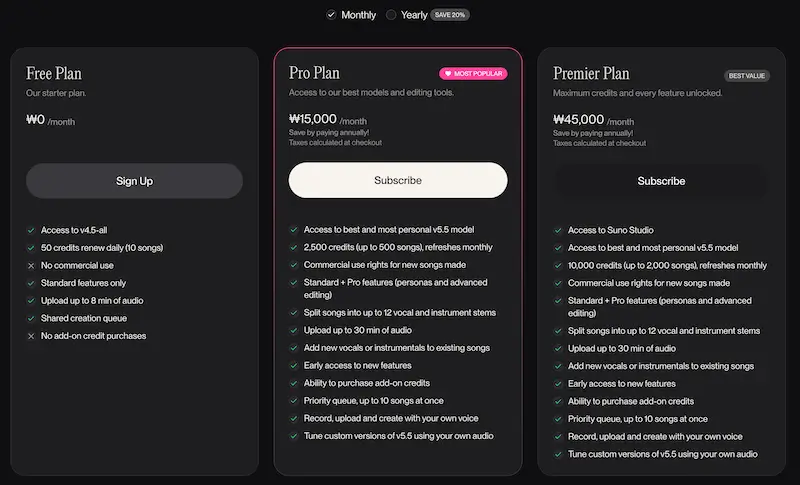The width and height of the screenshot is (800, 485).
Task: Click the Free Plan heading
Action: (54, 73)
